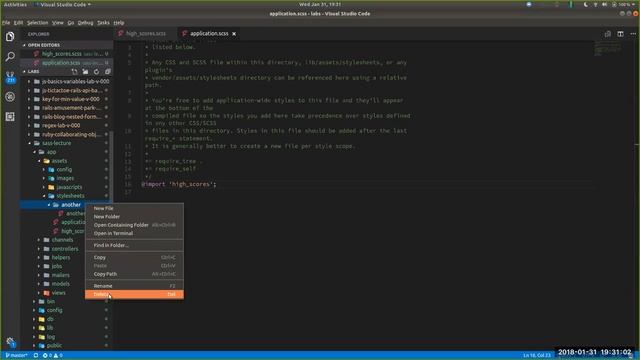Viewport: 640px width, 360px height.
Task: Select application.scss in Open Editors list
Action: (67, 63)
